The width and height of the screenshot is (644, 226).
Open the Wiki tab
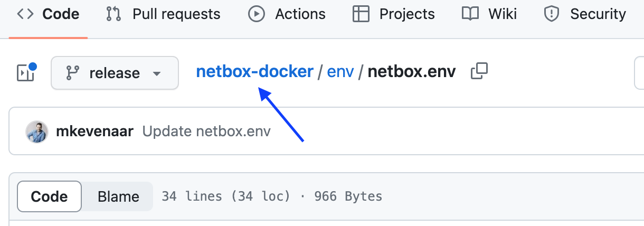pyautogui.click(x=489, y=14)
